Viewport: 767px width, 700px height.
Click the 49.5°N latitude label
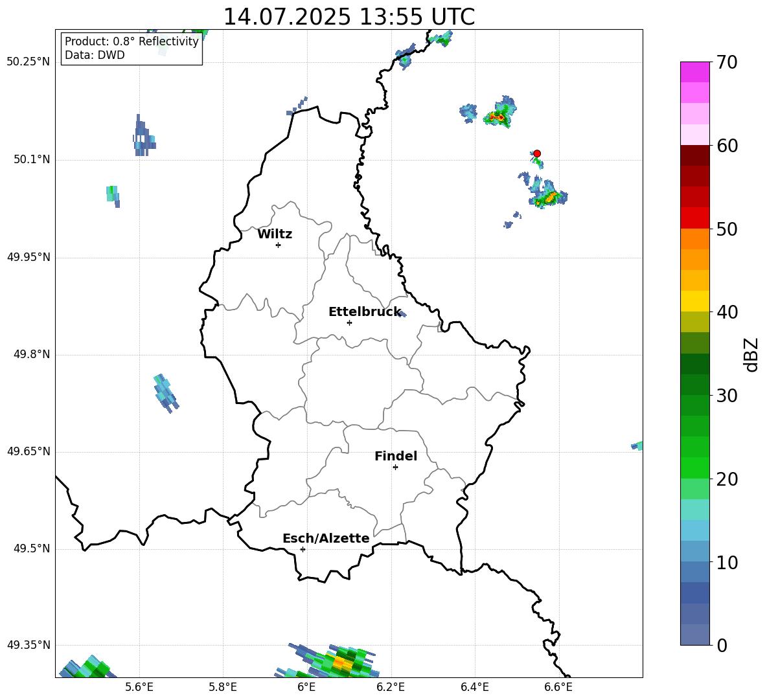(32, 548)
